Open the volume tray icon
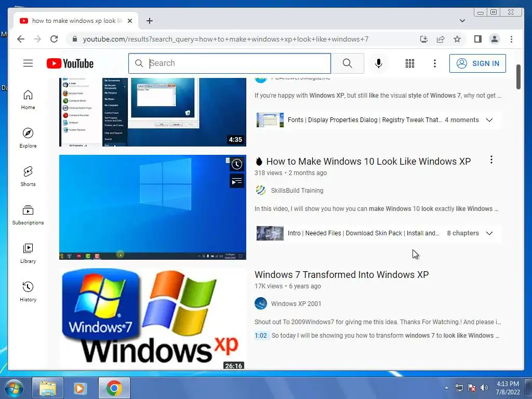The height and width of the screenshot is (399, 532). click(x=484, y=388)
